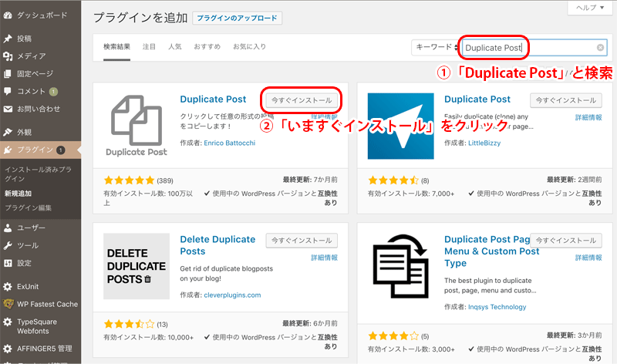Viewport: 617px width, 364px height.
Task: Click the 外観 paintbrush icon
Action: pyautogui.click(x=8, y=132)
